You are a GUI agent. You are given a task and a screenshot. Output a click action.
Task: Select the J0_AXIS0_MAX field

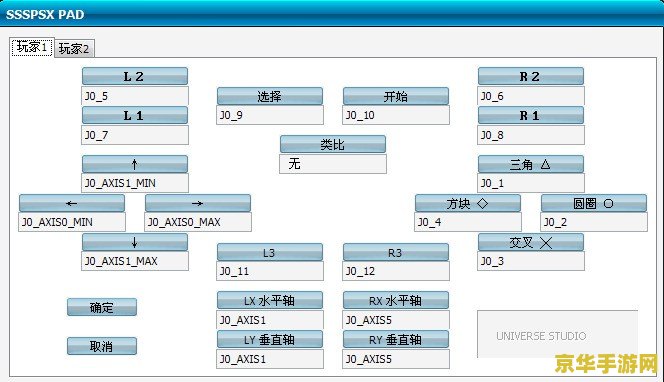(x=198, y=222)
